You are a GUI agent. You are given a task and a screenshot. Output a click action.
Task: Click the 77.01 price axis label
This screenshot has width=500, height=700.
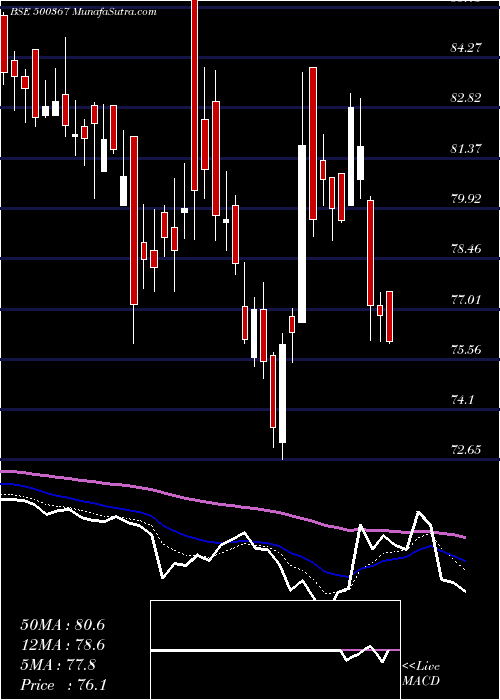(x=467, y=299)
